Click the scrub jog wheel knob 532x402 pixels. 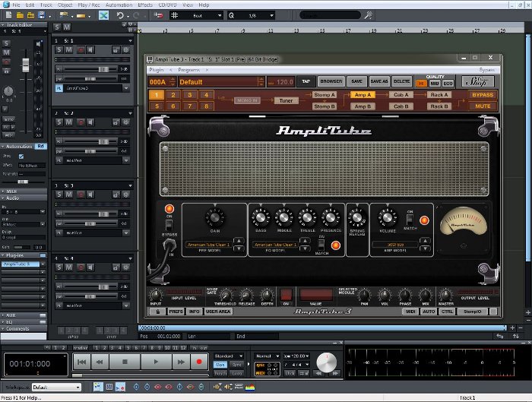(x=326, y=362)
